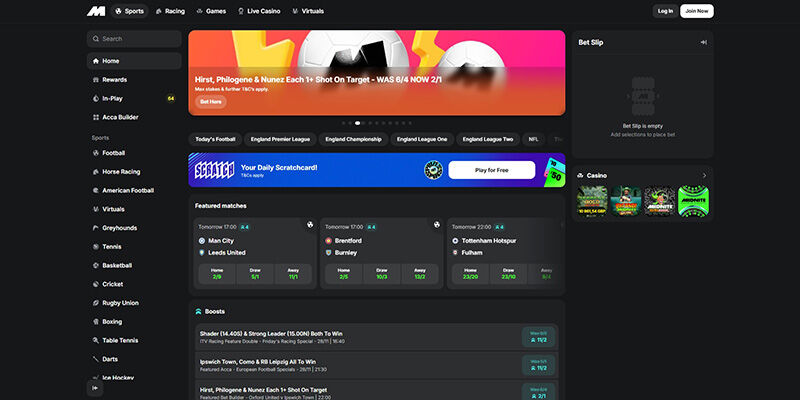Open the Live Casino tab

(x=259, y=11)
